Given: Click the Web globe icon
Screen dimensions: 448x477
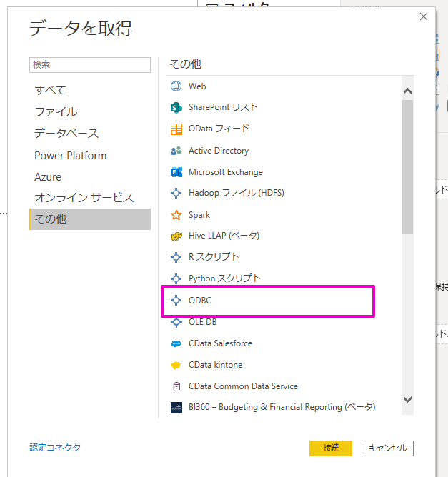Looking at the screenshot, I should point(176,86).
